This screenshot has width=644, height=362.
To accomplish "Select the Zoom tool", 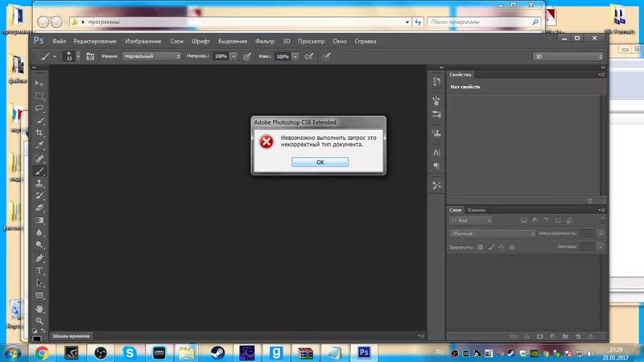I will click(x=39, y=320).
